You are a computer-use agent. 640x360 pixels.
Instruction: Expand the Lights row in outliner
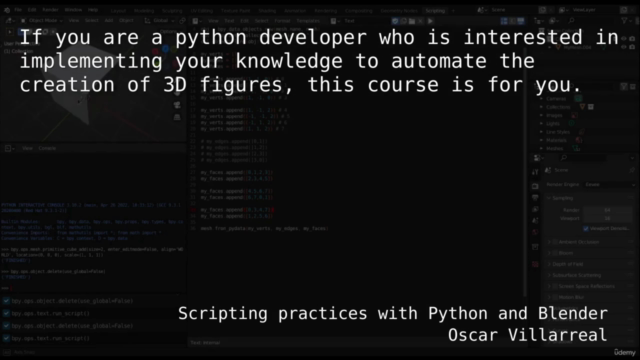coord(542,124)
